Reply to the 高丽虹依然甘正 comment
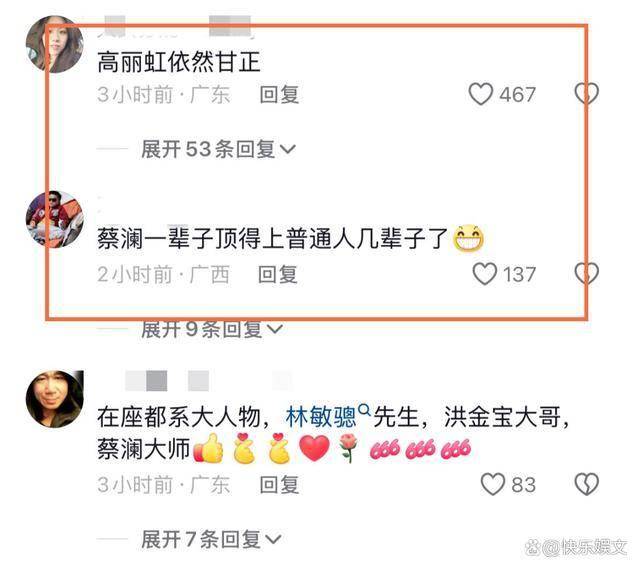This screenshot has width=640, height=570. tap(280, 95)
